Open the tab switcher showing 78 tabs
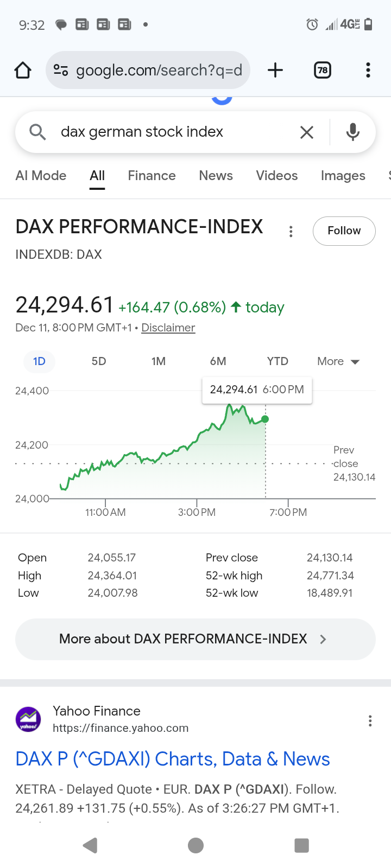 click(x=323, y=70)
